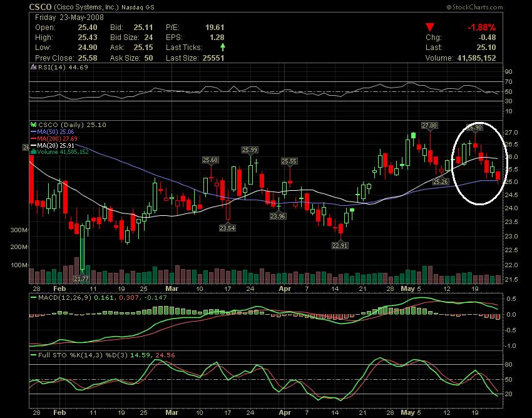
Task: Click the Bid value 25.11
Action: tap(143, 28)
